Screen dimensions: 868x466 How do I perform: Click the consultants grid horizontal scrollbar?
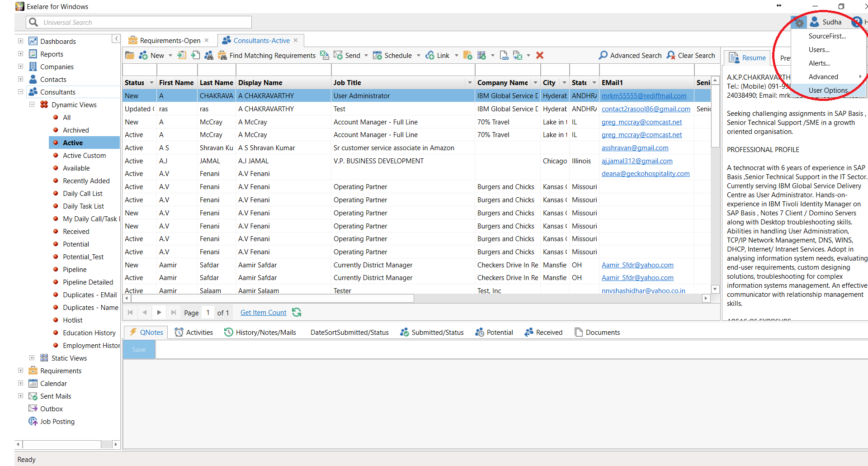[x=272, y=299]
